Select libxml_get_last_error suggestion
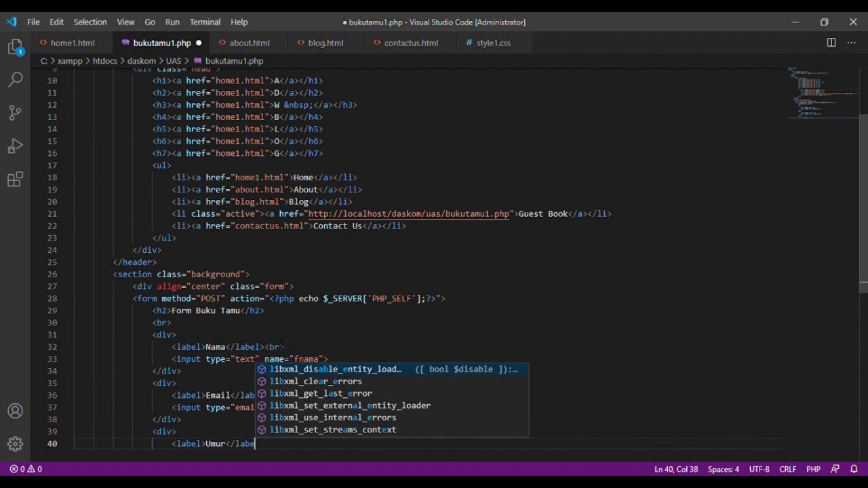 tap(392, 394)
